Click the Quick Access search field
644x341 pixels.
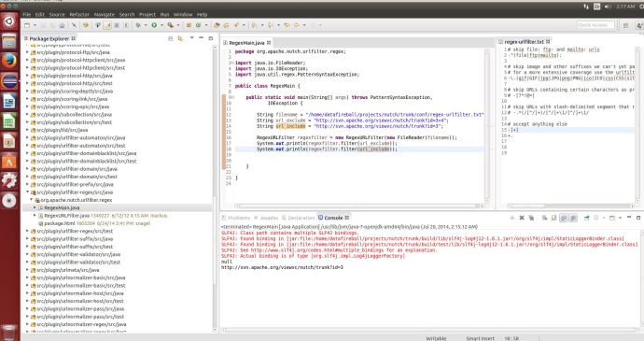tap(595, 25)
